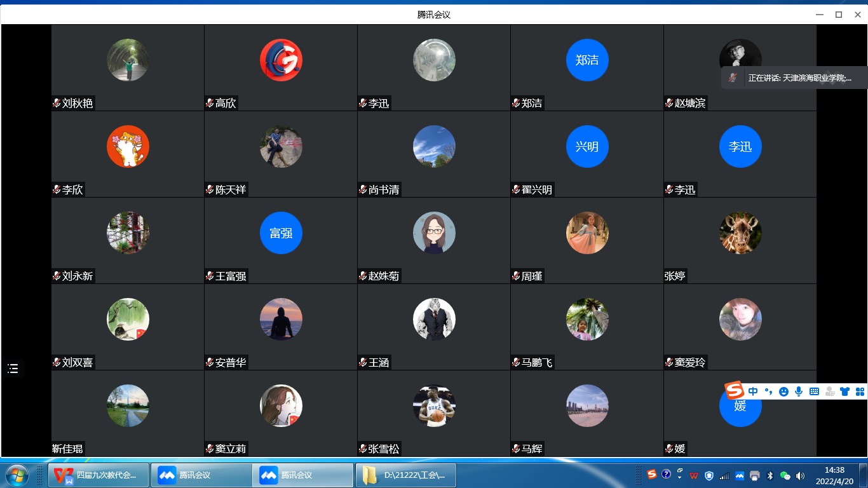The image size is (868, 488).
Task: Click the Bluetooth tray icon
Action: pyautogui.click(x=770, y=475)
